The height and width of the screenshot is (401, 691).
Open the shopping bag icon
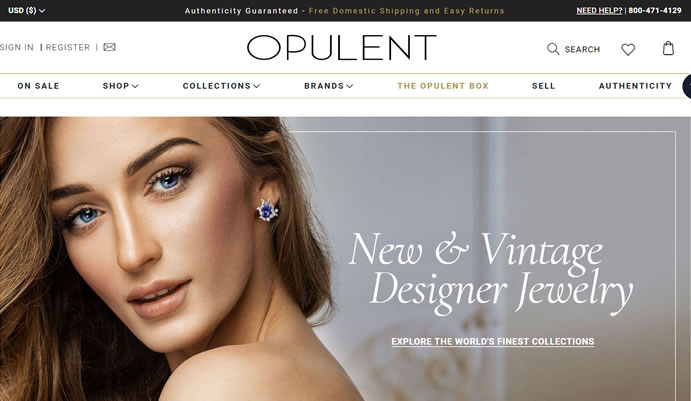coord(669,48)
